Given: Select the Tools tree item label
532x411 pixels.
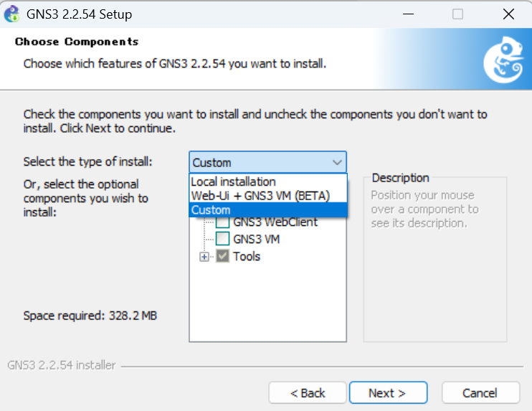Looking at the screenshot, I should tap(247, 256).
